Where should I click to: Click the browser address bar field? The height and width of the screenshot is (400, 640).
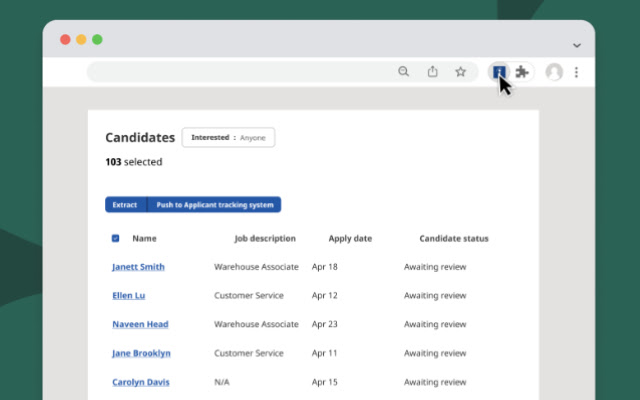tap(239, 72)
